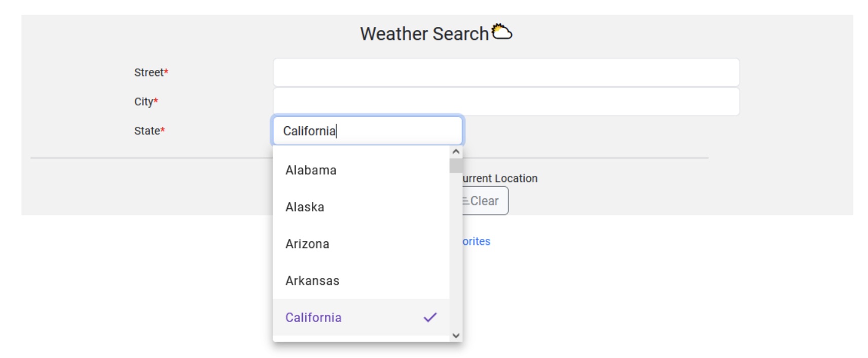The image size is (868, 358).
Task: Click the Weather Search heading
Action: (426, 33)
